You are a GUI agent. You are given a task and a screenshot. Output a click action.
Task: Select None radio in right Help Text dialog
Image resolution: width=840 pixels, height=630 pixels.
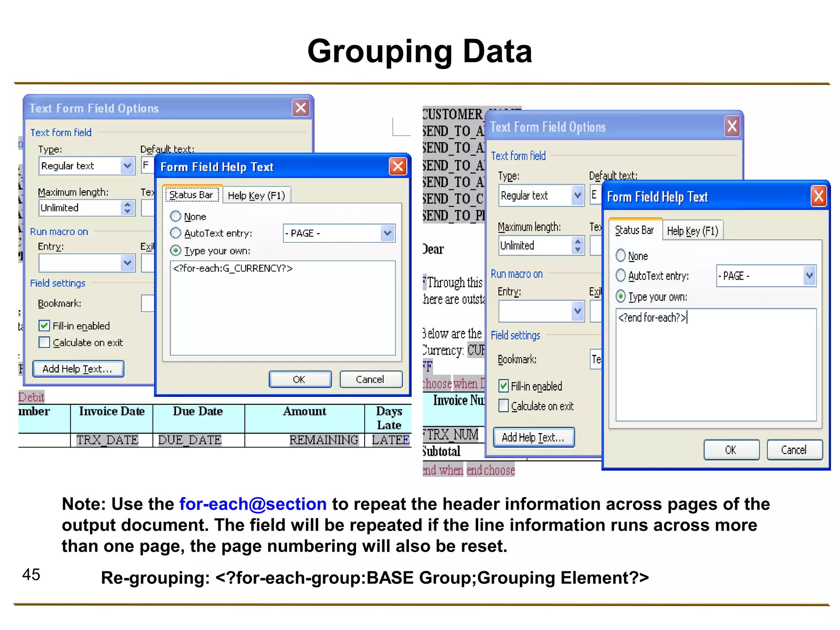coord(621,256)
